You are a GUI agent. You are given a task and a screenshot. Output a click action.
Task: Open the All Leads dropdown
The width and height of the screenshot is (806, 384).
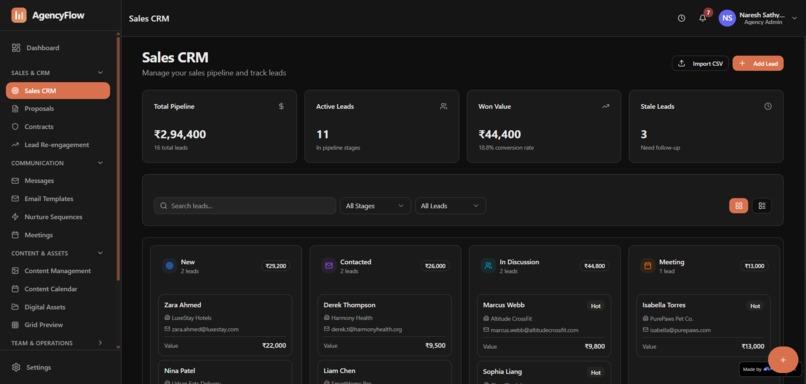[450, 206]
